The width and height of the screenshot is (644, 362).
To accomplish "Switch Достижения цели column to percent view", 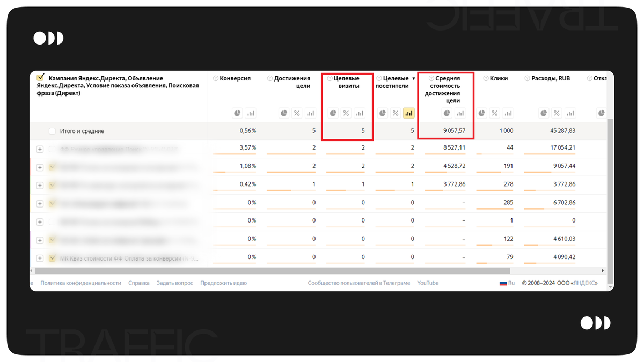I will point(297,113).
